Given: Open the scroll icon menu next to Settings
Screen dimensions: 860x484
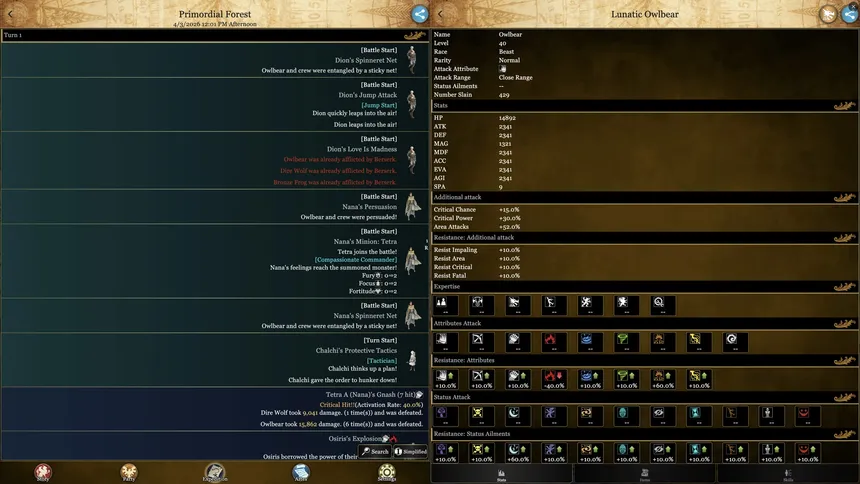Looking at the screenshot, I should click(x=301, y=472).
